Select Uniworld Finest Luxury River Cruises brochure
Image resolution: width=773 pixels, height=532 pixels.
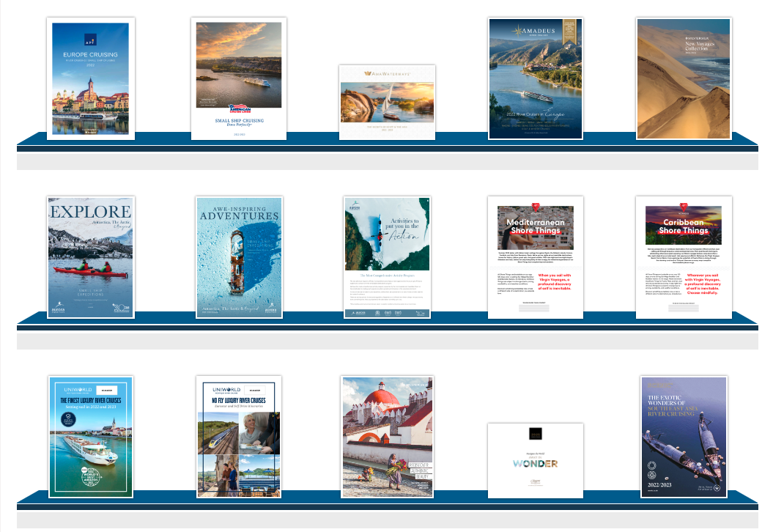click(x=91, y=437)
